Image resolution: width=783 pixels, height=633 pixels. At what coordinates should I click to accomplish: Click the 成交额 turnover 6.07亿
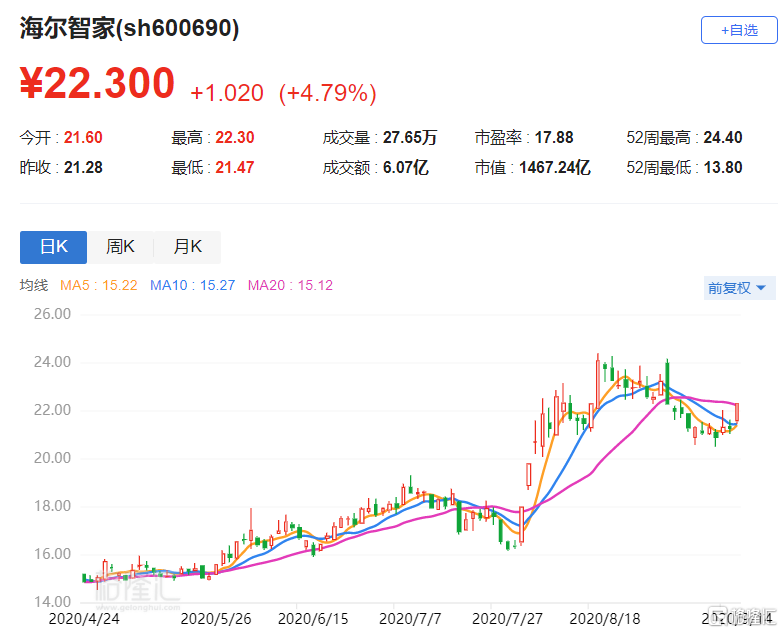[405, 168]
